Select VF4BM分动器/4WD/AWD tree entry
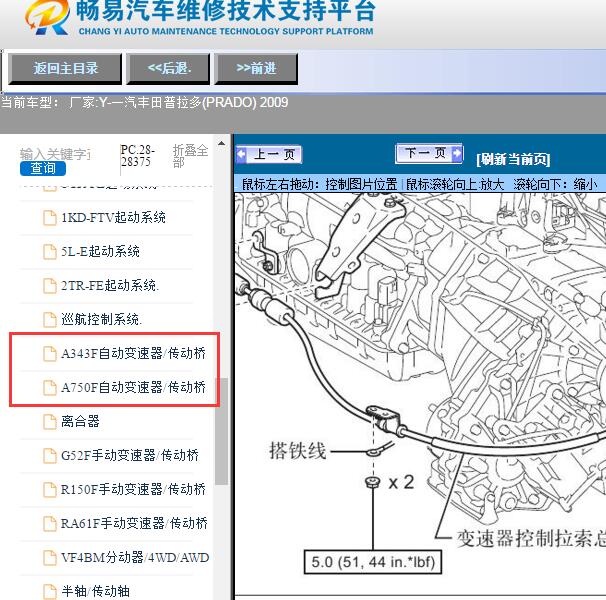Viewport: 606px width, 600px height. tap(135, 557)
